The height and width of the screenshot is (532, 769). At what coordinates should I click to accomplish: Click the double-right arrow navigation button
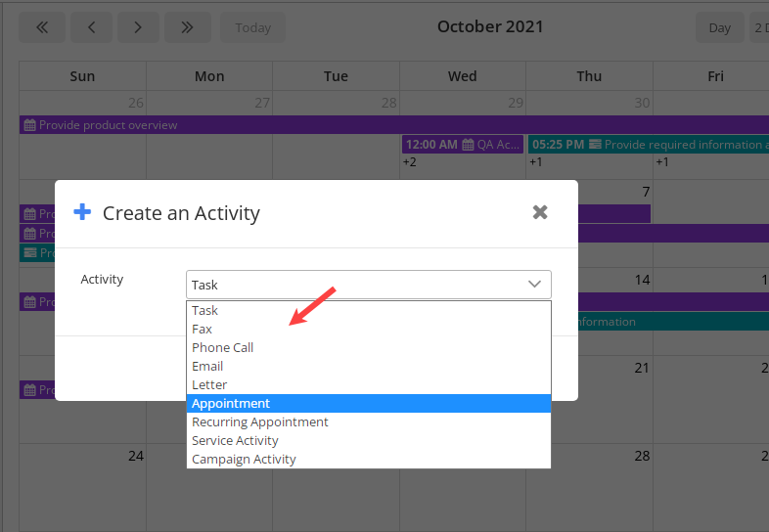point(187,27)
